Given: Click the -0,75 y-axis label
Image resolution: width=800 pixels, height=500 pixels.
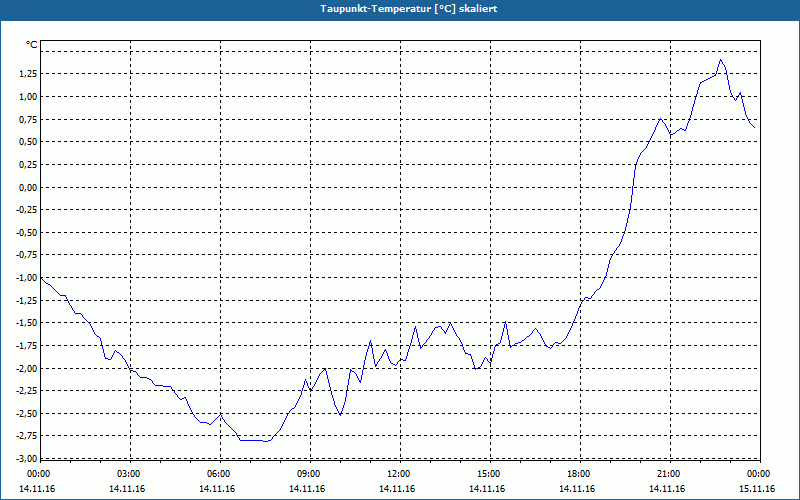Looking at the screenshot, I should point(27,255).
